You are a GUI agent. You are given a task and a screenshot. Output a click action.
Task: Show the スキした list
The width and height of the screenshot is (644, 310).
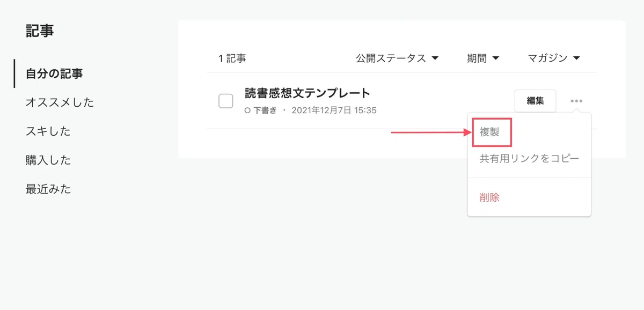[x=48, y=131]
